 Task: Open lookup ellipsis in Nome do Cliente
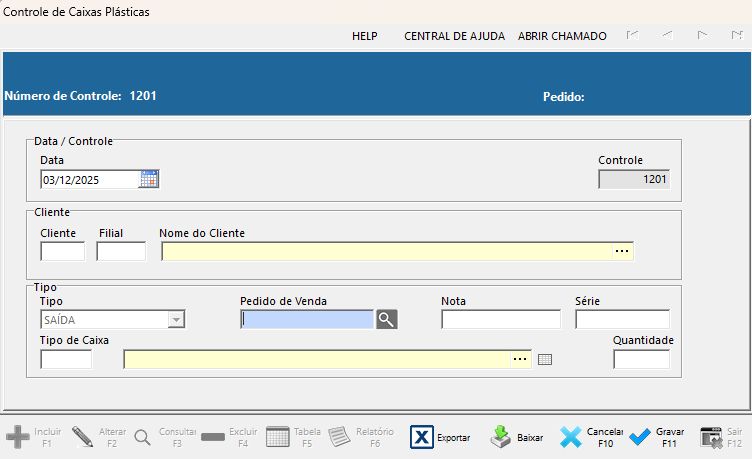pyautogui.click(x=622, y=251)
